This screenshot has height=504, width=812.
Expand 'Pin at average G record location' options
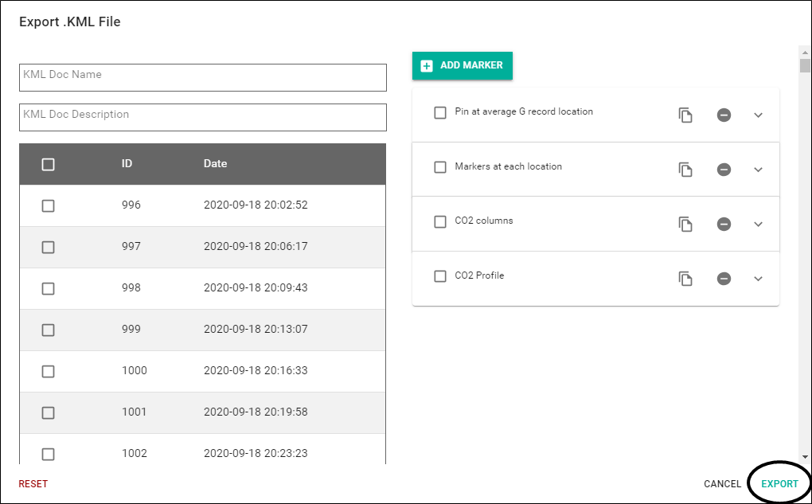758,115
